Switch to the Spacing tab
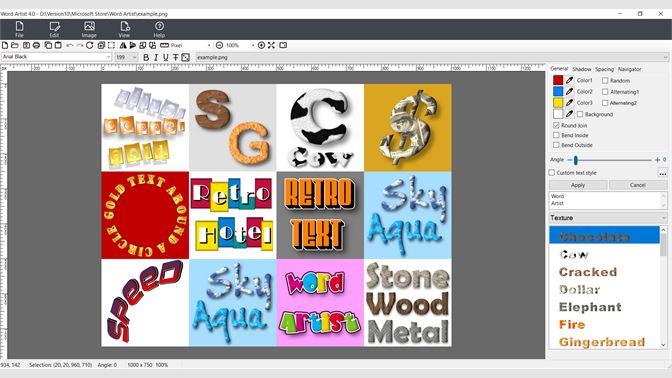Viewport: 672px width, 378px height. (604, 69)
